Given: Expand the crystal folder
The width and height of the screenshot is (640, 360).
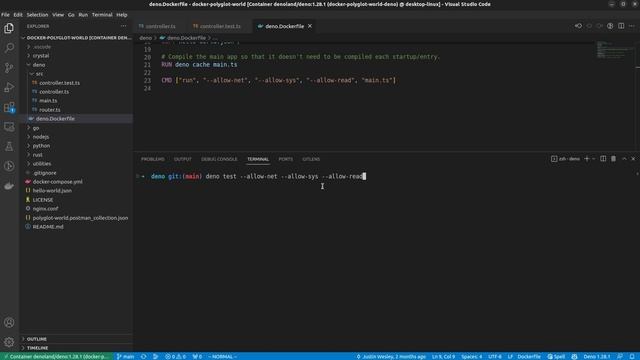Looking at the screenshot, I should click(x=41, y=56).
